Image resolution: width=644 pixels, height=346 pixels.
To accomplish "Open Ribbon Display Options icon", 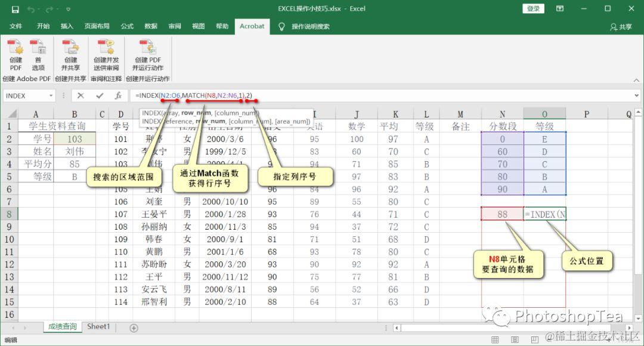I will pos(560,8).
